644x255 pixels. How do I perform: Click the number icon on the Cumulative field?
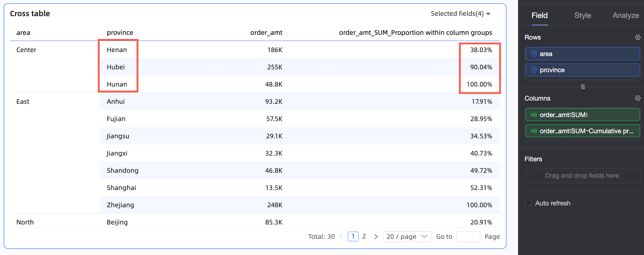click(x=534, y=131)
